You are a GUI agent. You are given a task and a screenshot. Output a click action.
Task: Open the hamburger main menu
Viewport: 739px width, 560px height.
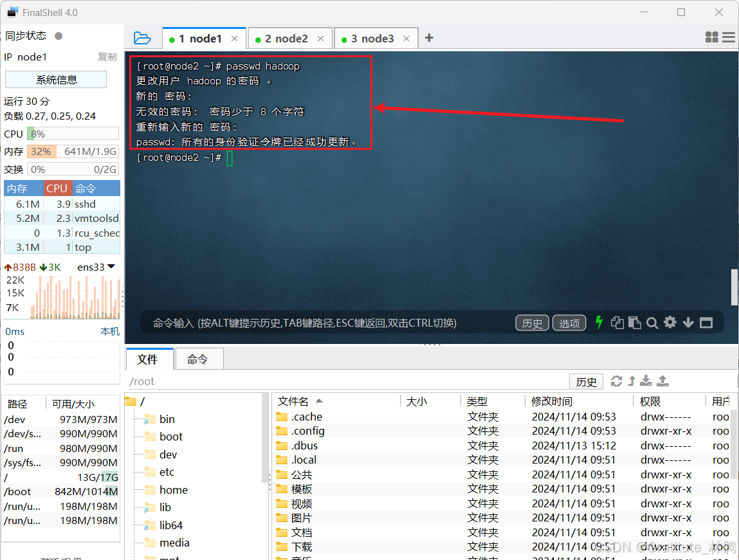(729, 37)
